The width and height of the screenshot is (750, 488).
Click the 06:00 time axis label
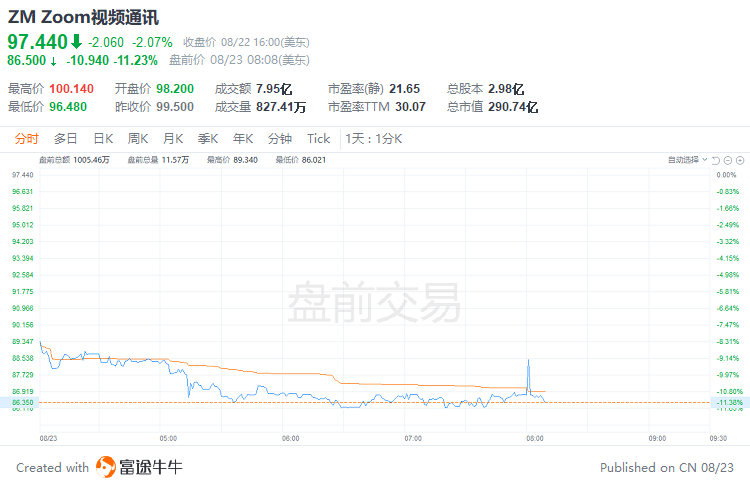[x=291, y=438]
